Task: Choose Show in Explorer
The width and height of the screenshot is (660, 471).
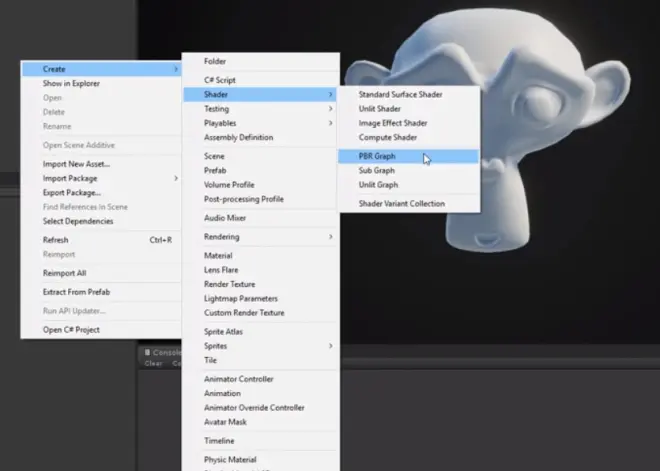Action: coord(101,83)
